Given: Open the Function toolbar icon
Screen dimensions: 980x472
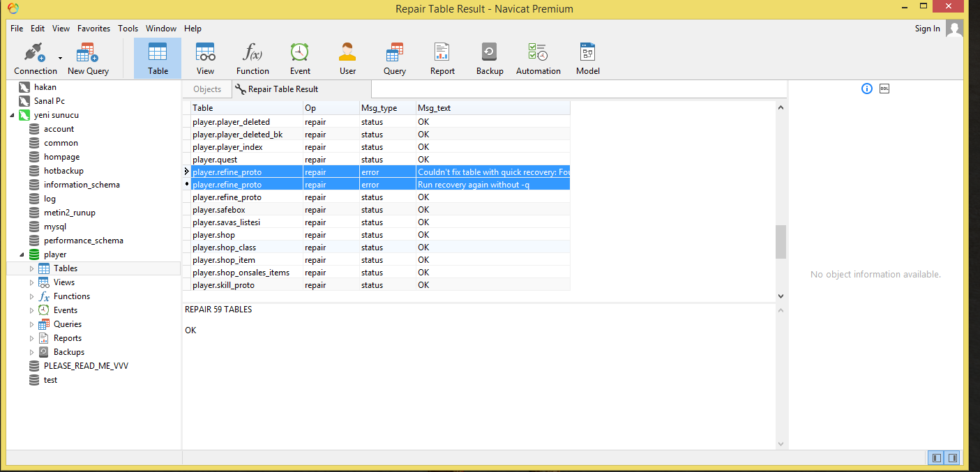Looking at the screenshot, I should tap(252, 53).
